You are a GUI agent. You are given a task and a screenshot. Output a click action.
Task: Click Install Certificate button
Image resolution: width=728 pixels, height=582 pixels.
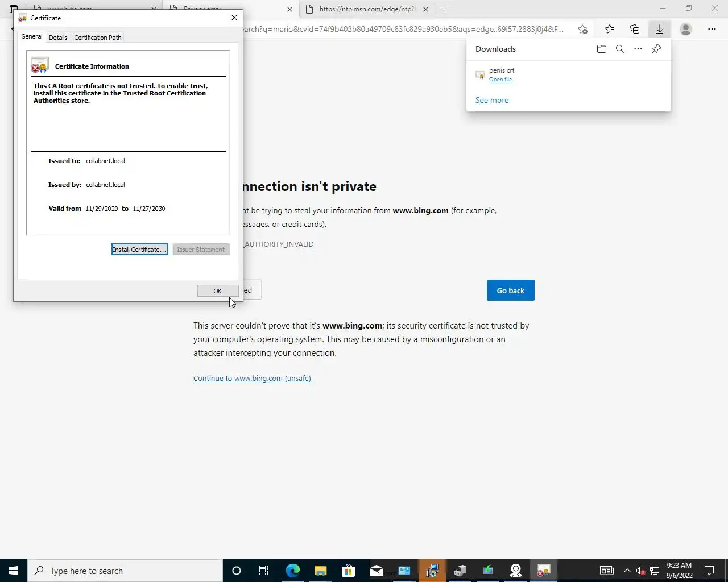pyautogui.click(x=139, y=250)
